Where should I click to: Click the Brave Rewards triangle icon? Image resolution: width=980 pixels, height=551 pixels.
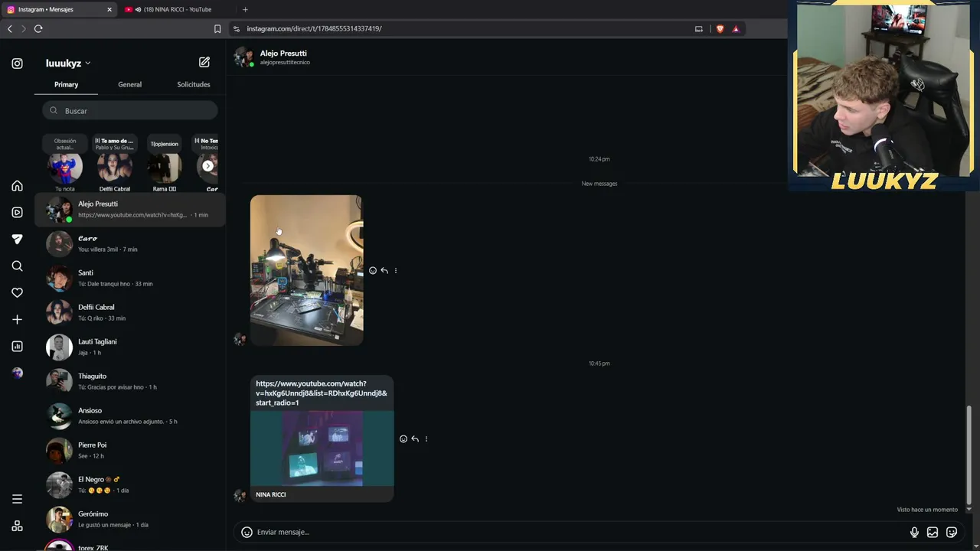tap(736, 29)
